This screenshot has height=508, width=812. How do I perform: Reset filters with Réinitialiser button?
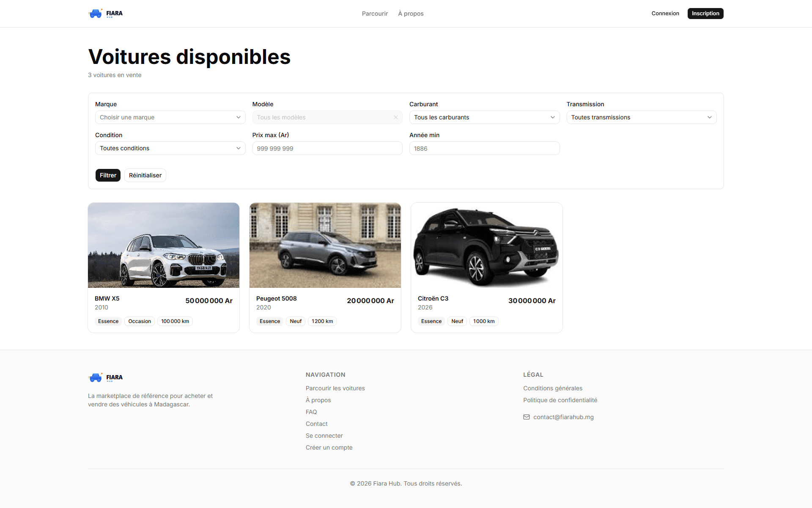click(145, 175)
